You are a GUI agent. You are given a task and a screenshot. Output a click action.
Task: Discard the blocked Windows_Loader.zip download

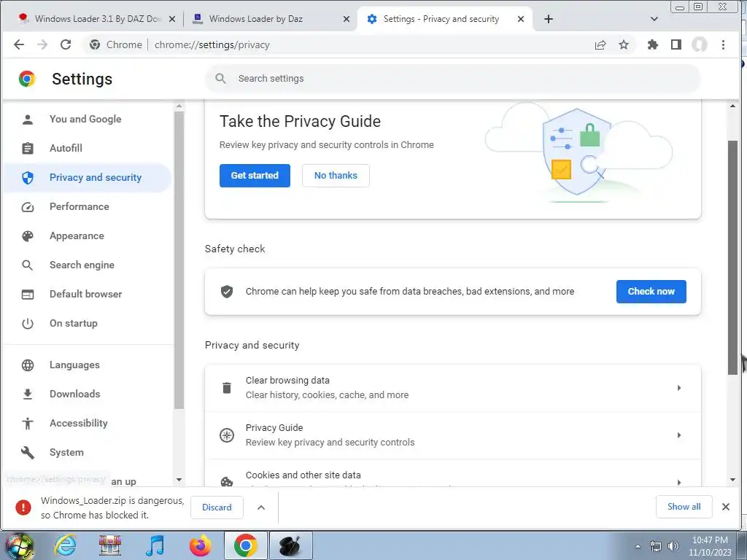click(x=217, y=507)
